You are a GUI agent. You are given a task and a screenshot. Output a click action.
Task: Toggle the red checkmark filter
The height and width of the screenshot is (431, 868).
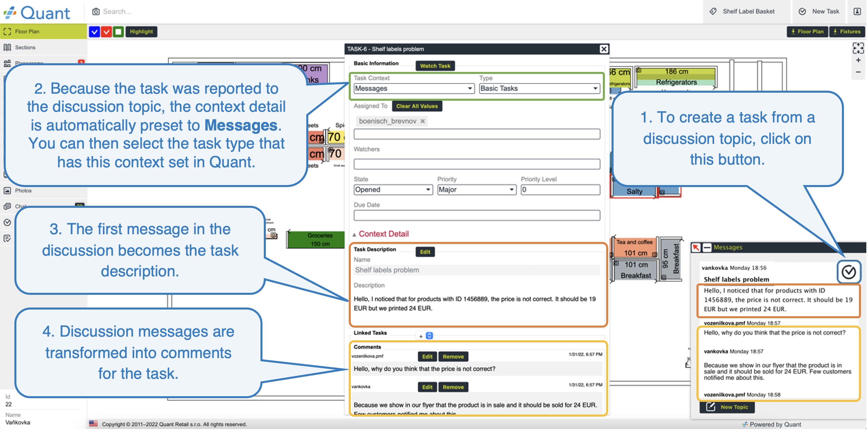[x=106, y=32]
